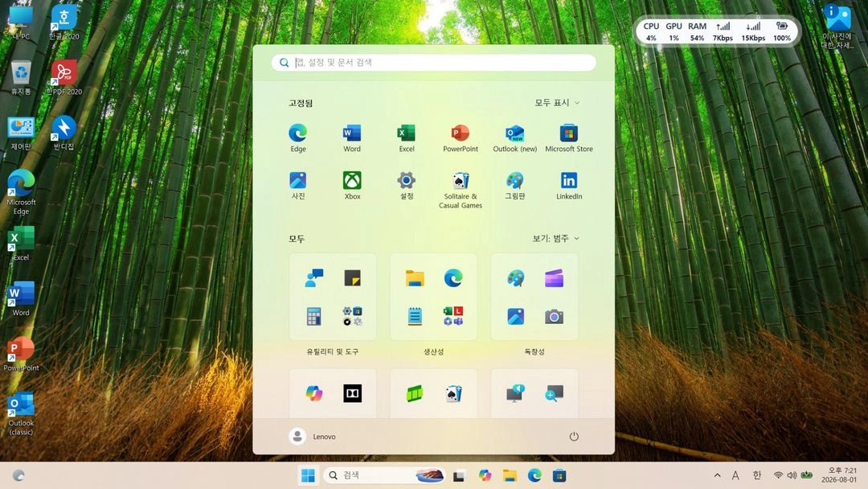
Task: Click CPU 4% in monitor widget
Action: [651, 31]
